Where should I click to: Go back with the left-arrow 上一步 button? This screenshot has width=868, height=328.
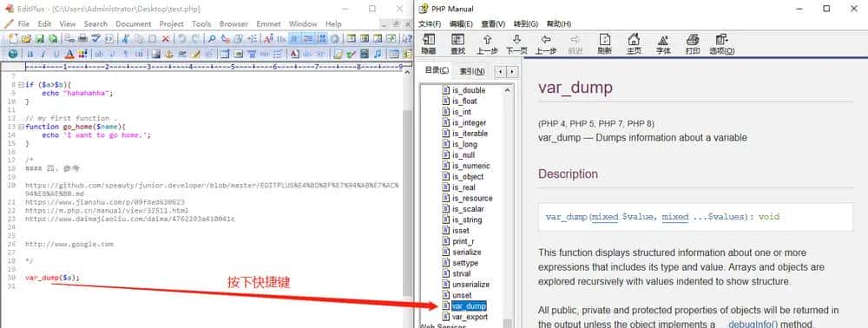coord(546,44)
